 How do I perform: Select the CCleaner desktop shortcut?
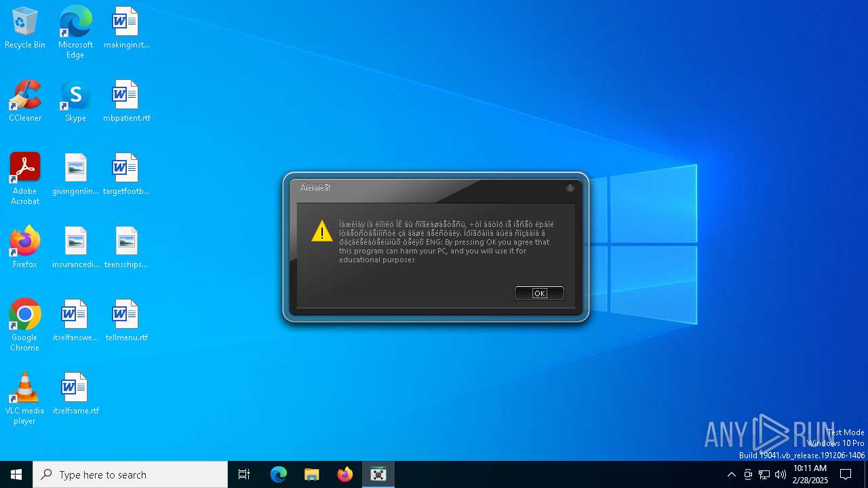tap(25, 102)
